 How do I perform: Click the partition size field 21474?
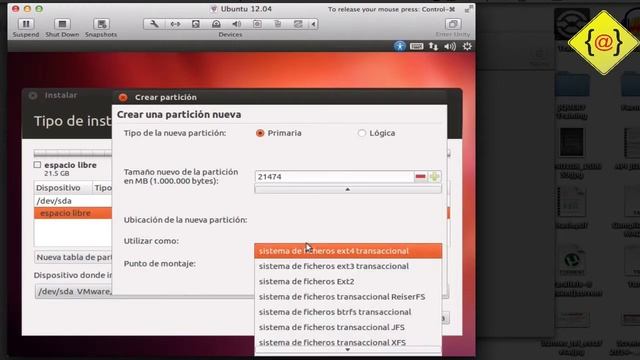click(x=334, y=177)
